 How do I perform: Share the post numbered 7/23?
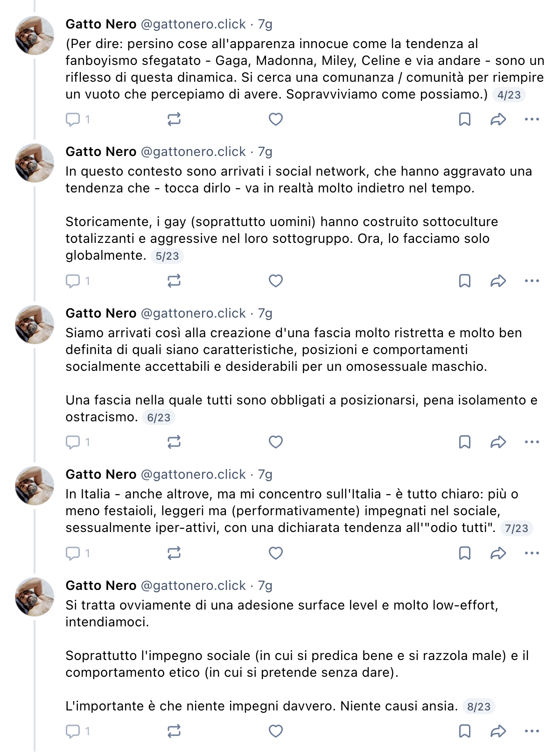click(498, 553)
